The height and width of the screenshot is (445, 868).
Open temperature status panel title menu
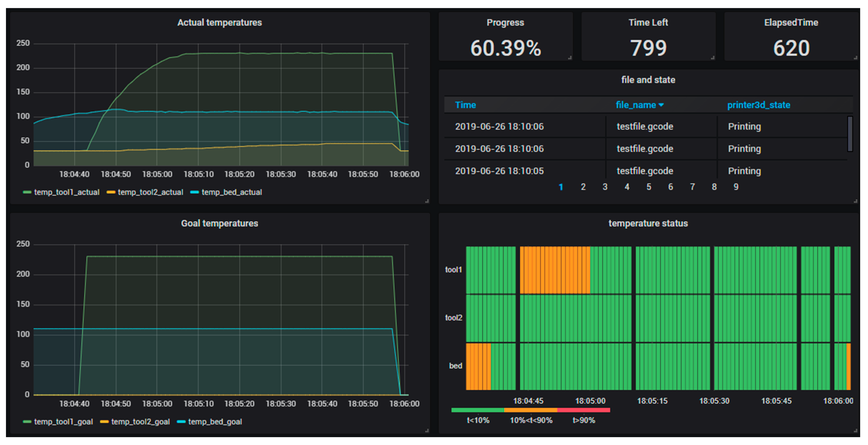pos(648,223)
